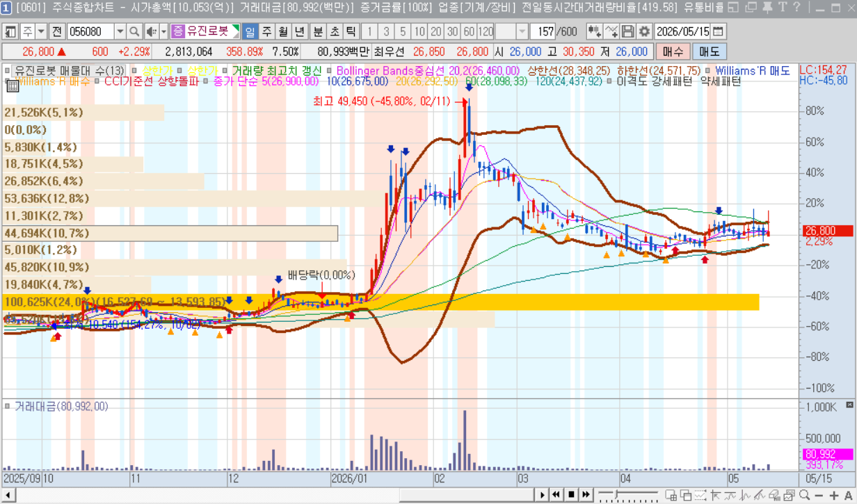Click the 증 badge before 유진로봇
This screenshot has width=857, height=504.
178,32
